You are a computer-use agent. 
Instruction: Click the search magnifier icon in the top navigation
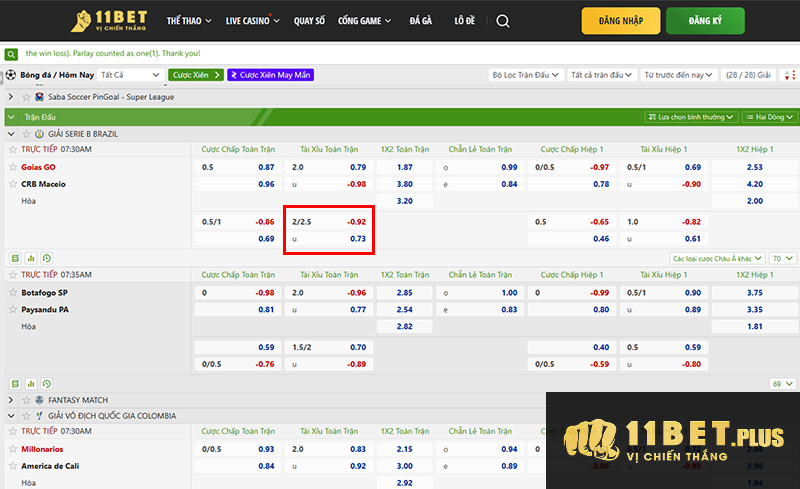click(502, 21)
